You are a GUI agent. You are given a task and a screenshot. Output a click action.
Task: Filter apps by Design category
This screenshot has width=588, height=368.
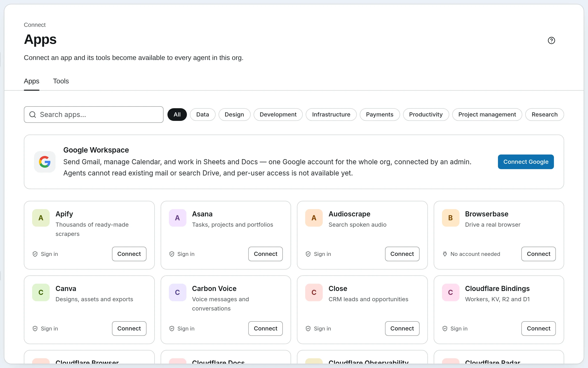(234, 115)
